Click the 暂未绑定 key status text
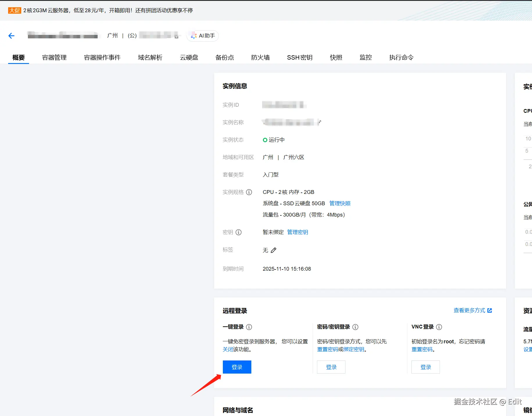 coord(273,232)
